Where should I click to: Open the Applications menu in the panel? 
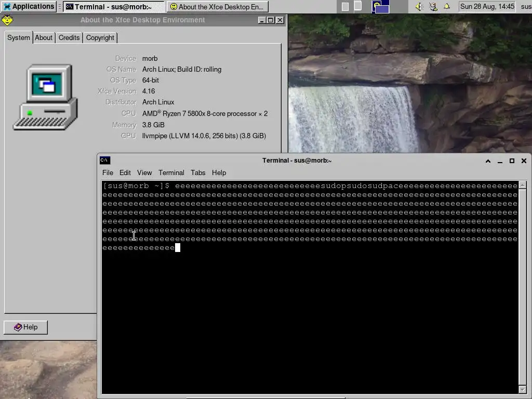pyautogui.click(x=29, y=6)
